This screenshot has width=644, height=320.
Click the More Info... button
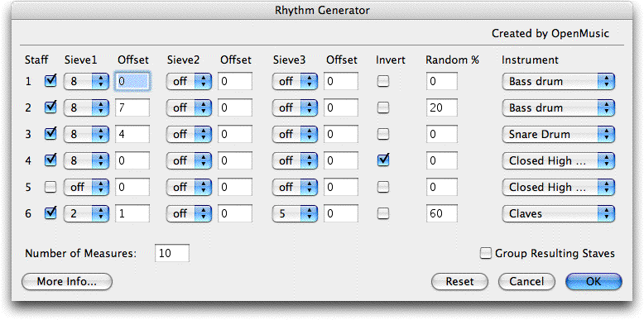tap(67, 281)
